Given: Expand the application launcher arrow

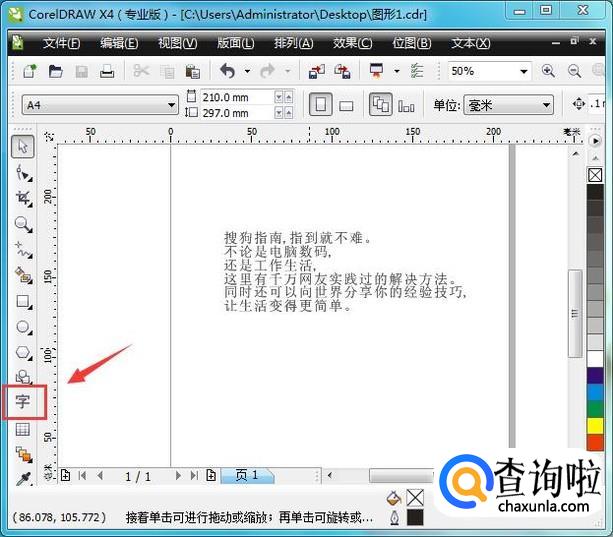Looking at the screenshot, I should 397,72.
